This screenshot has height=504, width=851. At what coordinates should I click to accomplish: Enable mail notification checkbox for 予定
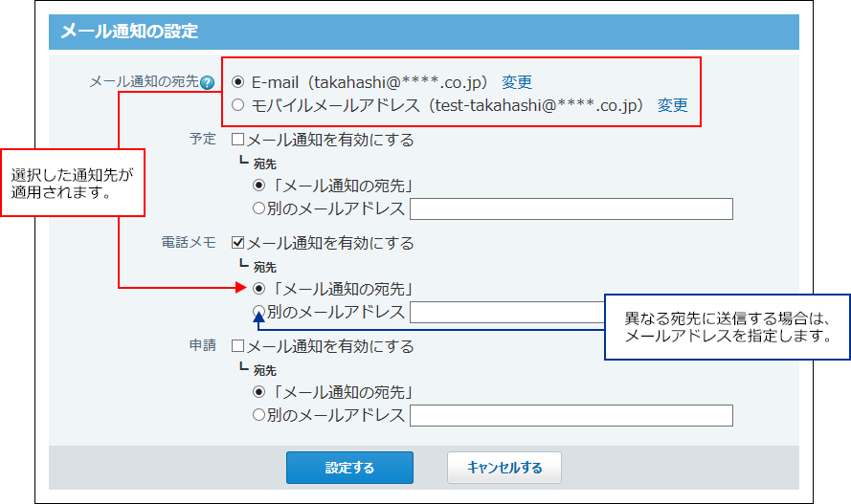coord(238,140)
